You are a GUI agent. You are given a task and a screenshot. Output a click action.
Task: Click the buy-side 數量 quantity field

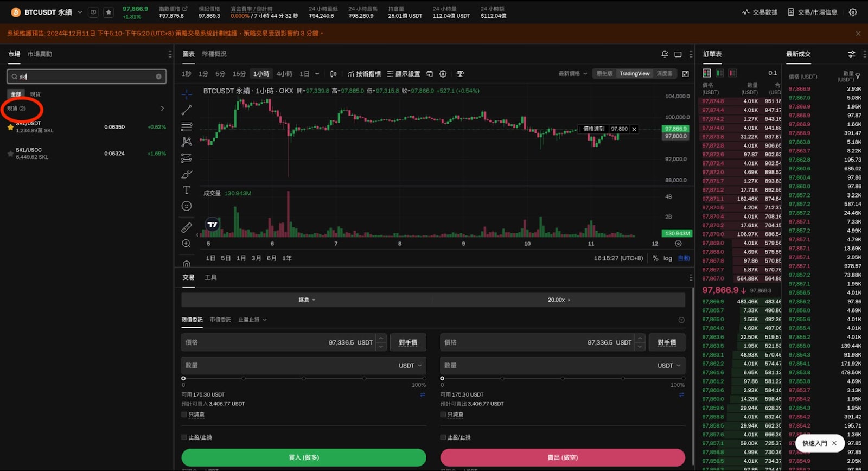click(x=304, y=366)
